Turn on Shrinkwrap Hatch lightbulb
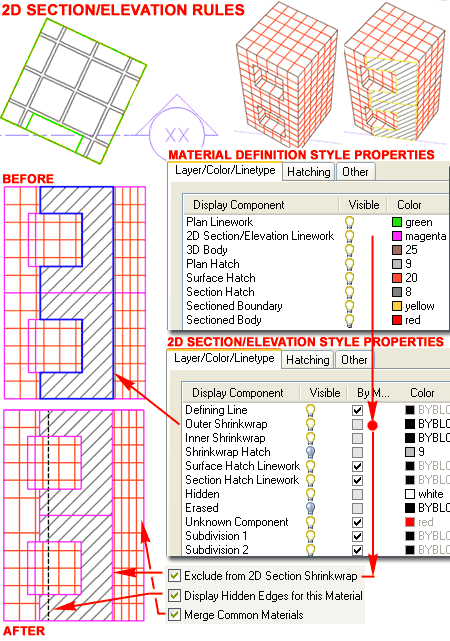The height and width of the screenshot is (641, 450). pyautogui.click(x=311, y=452)
